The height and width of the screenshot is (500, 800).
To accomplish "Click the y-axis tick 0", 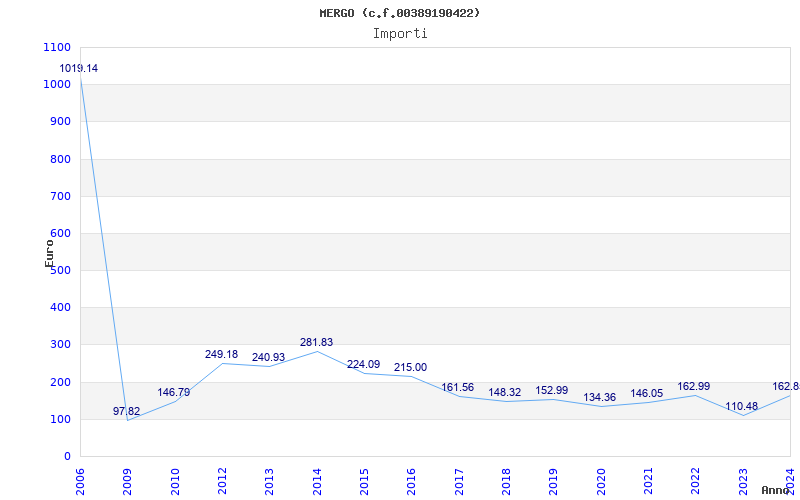I will click(x=67, y=457).
